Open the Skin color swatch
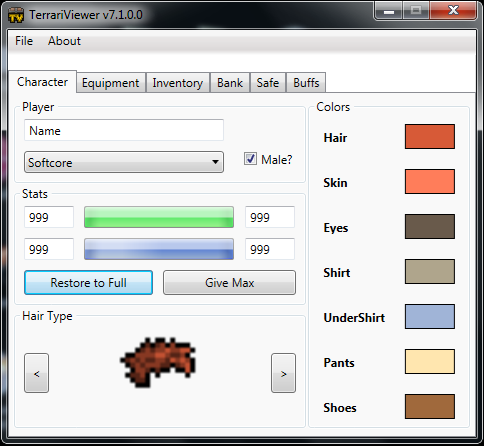The width and height of the screenshot is (484, 446). pos(430,181)
